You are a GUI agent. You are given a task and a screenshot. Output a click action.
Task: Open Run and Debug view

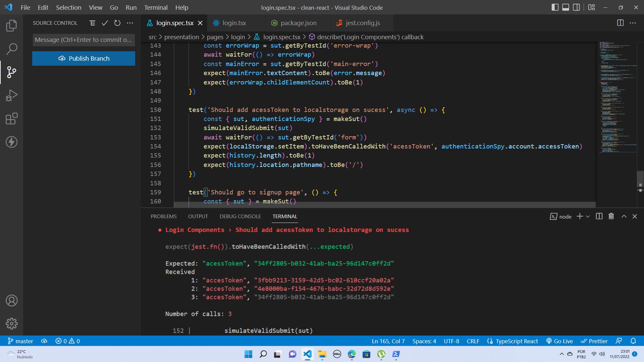point(11,96)
